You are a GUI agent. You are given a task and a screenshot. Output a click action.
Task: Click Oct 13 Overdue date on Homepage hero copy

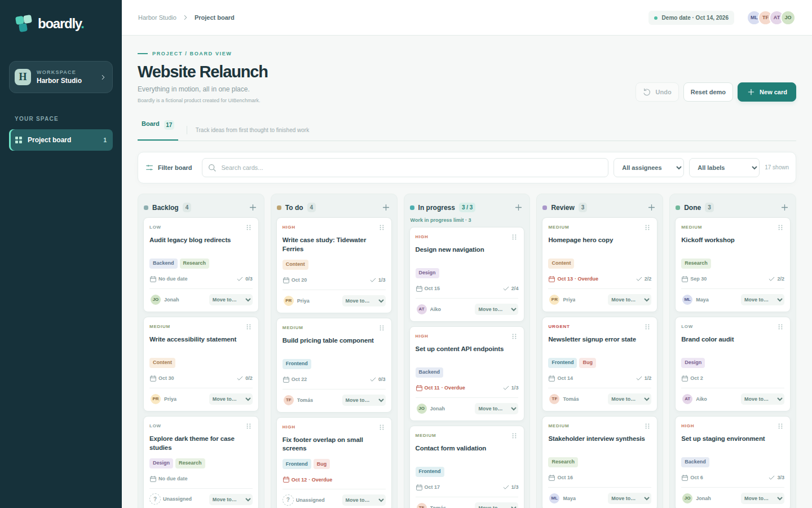[573, 279]
